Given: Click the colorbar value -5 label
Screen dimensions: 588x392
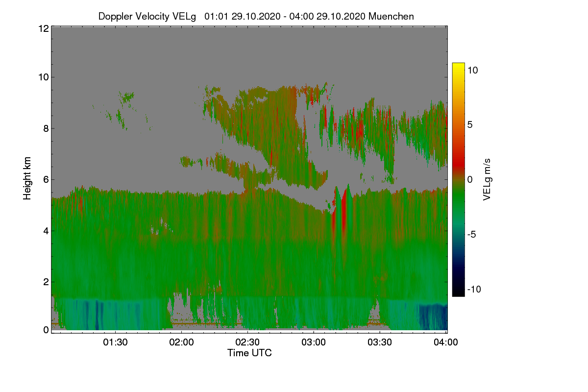Looking at the screenshot, I should 471,234.
